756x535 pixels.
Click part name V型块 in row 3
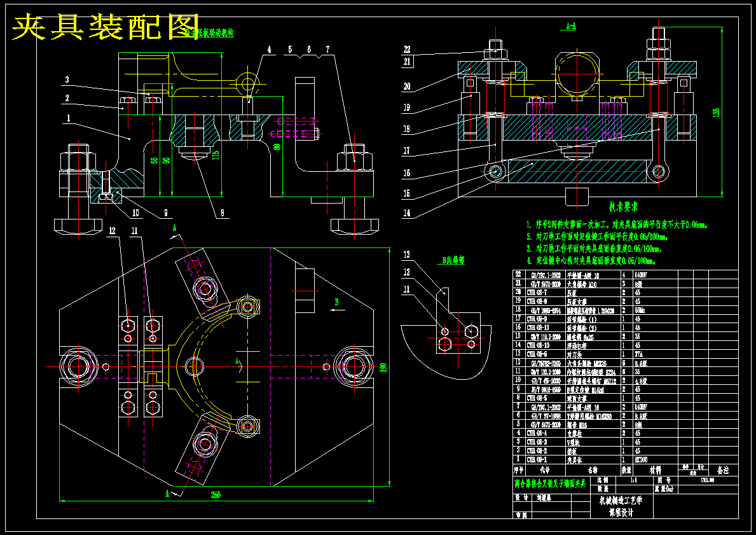(x=574, y=442)
